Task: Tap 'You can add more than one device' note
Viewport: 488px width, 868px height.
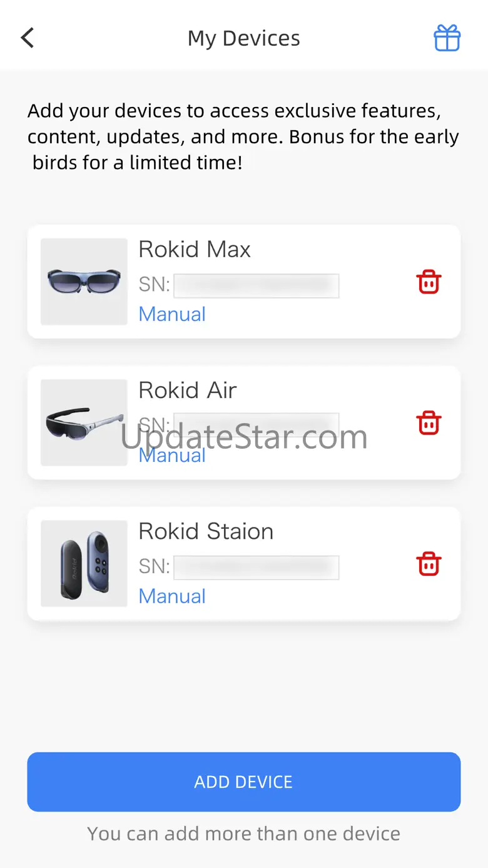Action: pos(244,834)
